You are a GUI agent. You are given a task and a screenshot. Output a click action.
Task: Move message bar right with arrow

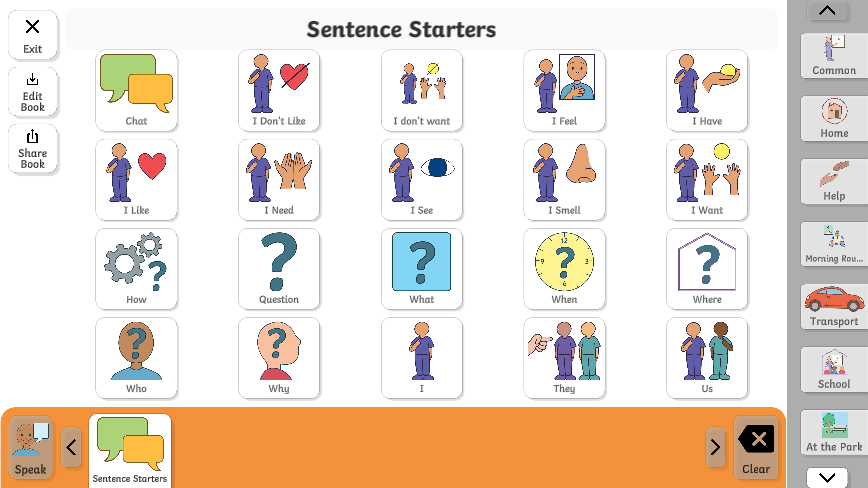[x=715, y=447]
